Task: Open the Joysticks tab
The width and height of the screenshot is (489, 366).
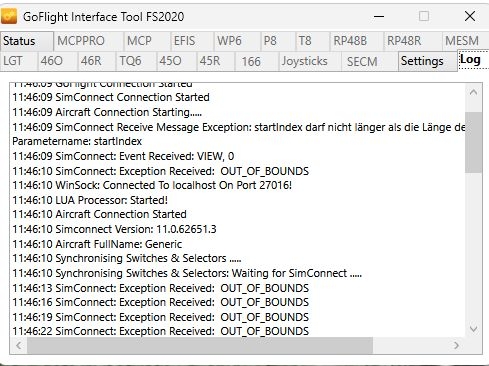Action: [x=310, y=61]
